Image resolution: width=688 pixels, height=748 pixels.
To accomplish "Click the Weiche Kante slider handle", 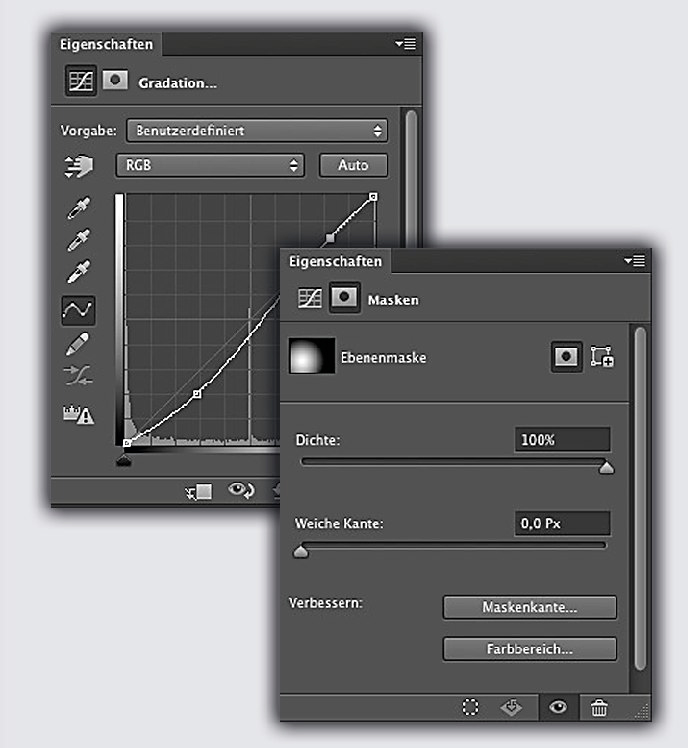I will pos(301,551).
